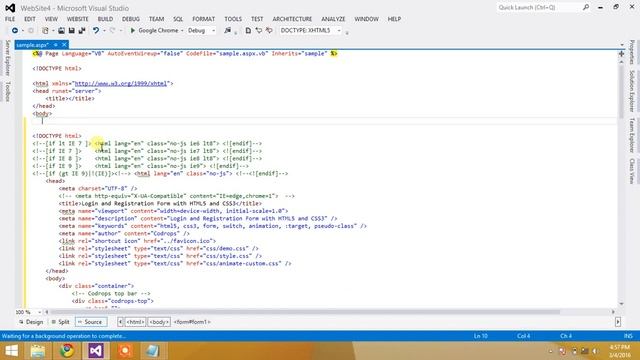Click the scroll-down arrow of the editor
The height and width of the screenshot is (360, 640).
pos(621,304)
